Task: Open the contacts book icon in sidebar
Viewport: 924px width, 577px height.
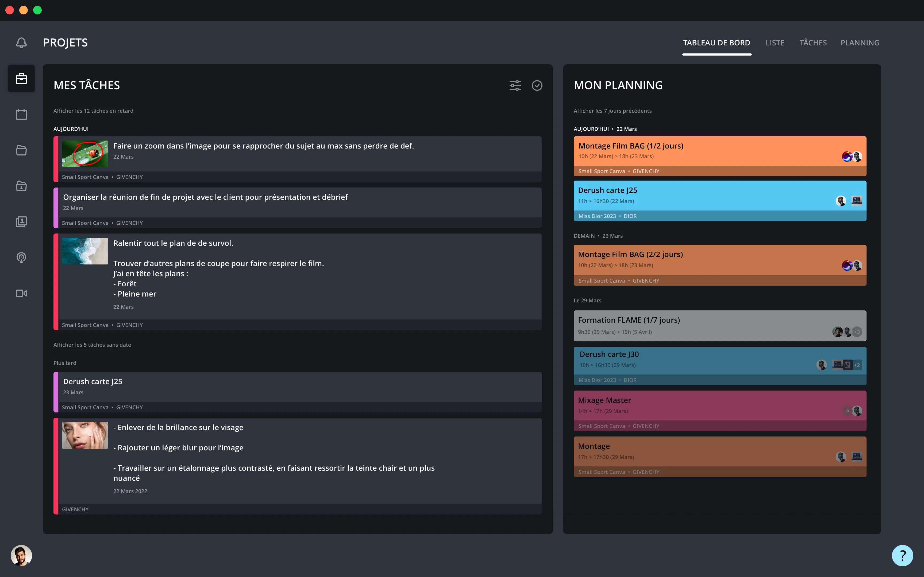Action: (x=21, y=222)
